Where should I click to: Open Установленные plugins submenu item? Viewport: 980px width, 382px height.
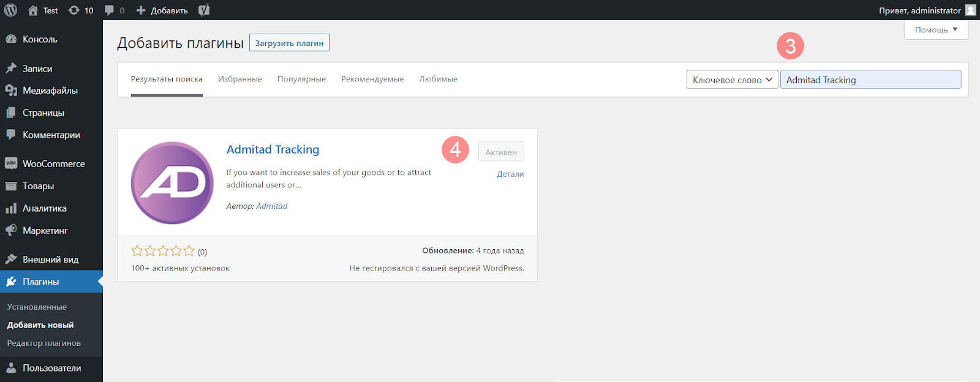[37, 307]
